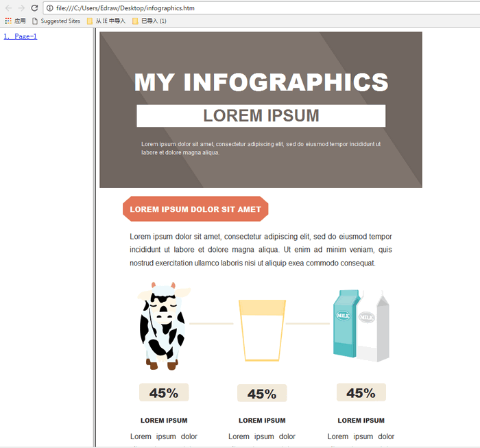Click the browser back arrow

pos(8,8)
